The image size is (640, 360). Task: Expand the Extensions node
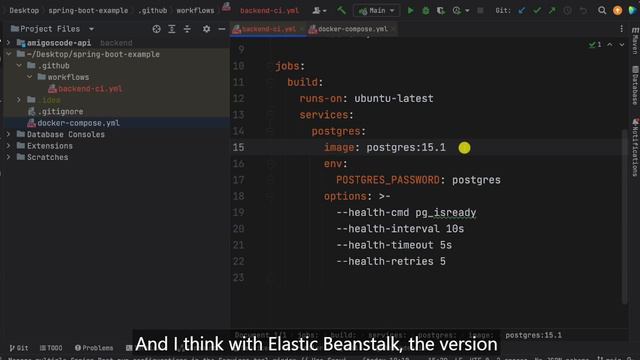click(x=8, y=145)
